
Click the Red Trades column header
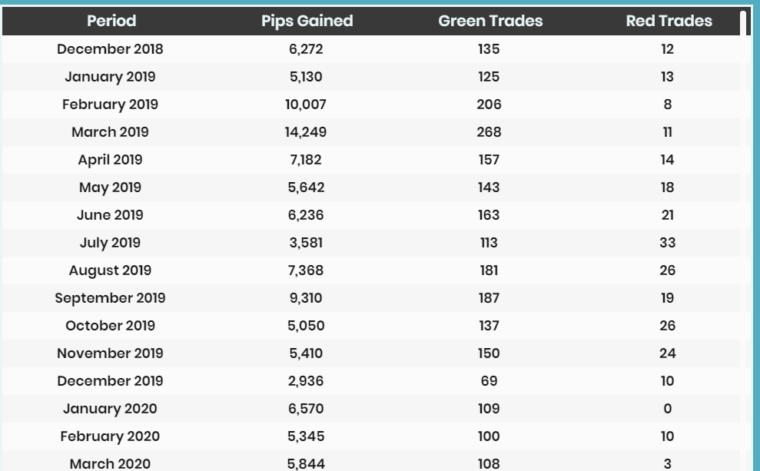[x=668, y=21]
